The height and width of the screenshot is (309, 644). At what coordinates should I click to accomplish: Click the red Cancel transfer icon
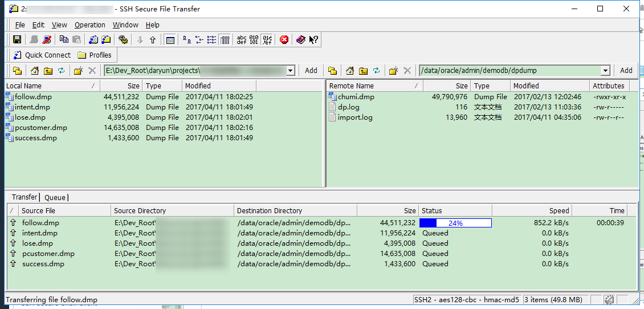coord(284,40)
